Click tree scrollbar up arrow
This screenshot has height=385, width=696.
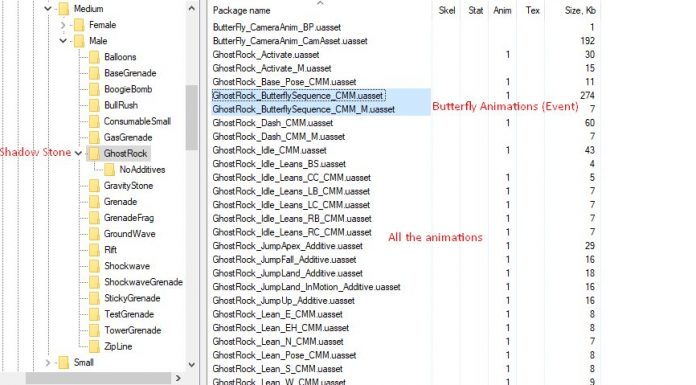coord(191,8)
